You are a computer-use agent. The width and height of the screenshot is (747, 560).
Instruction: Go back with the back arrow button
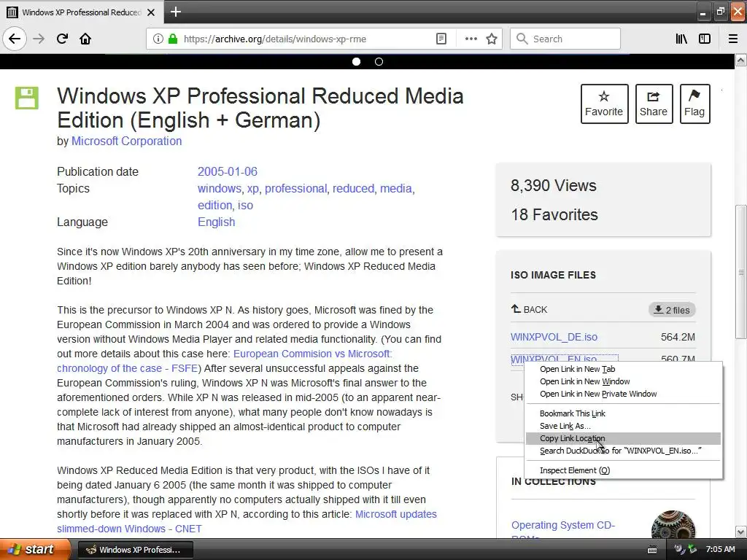(x=15, y=39)
